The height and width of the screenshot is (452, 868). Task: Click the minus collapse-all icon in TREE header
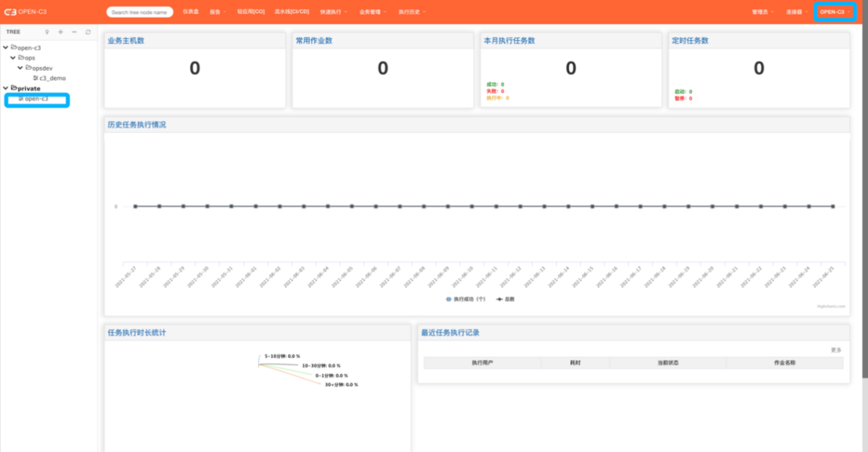(x=74, y=32)
